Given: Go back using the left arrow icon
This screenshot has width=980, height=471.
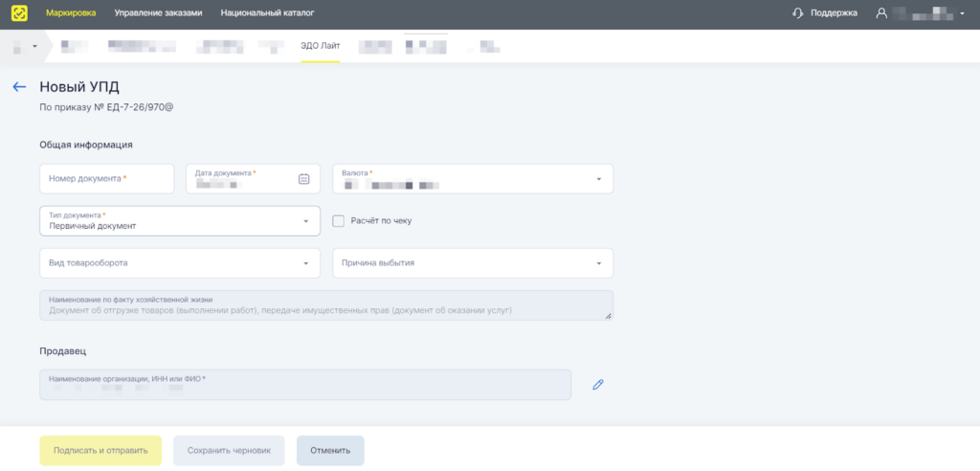Looking at the screenshot, I should point(19,87).
